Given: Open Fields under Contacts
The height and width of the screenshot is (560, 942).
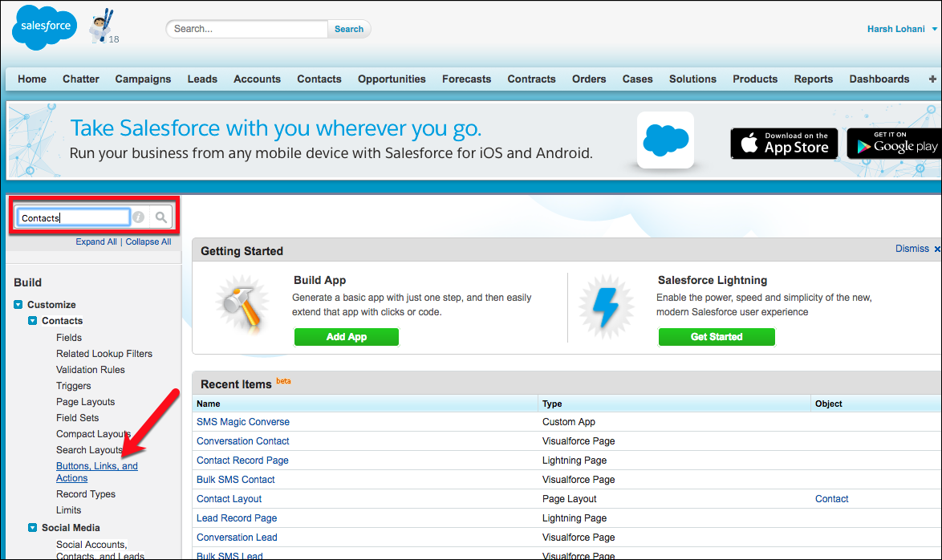Looking at the screenshot, I should [x=69, y=338].
